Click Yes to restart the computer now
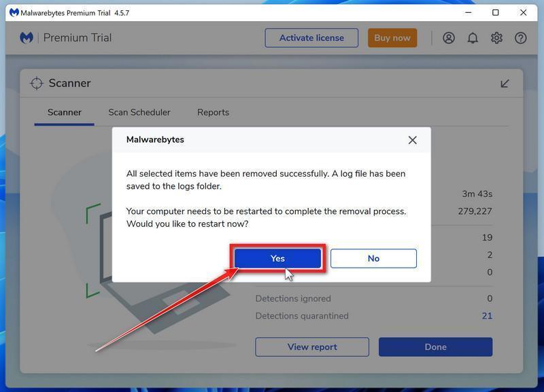This screenshot has height=392, width=544. [x=277, y=258]
